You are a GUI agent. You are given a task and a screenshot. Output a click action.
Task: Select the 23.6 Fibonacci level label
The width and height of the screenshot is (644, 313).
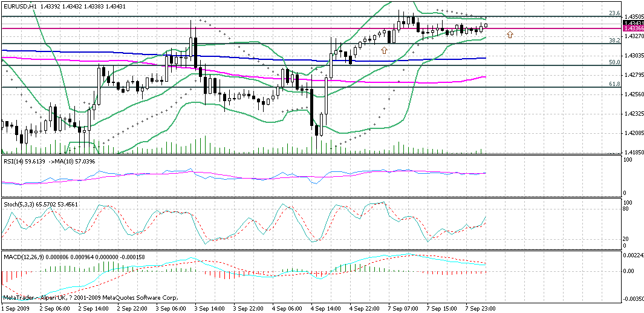(x=614, y=13)
